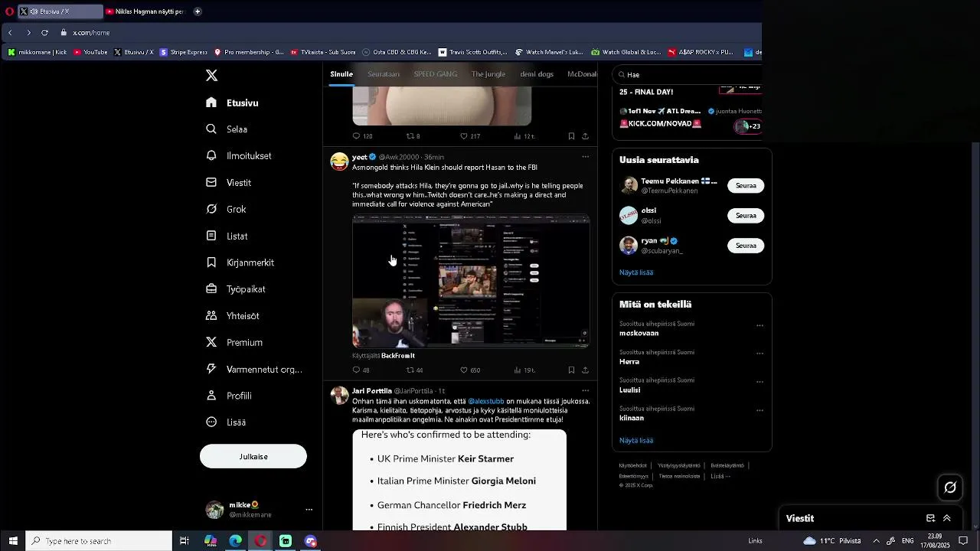
Task: Go back in browser history
Action: (10, 33)
